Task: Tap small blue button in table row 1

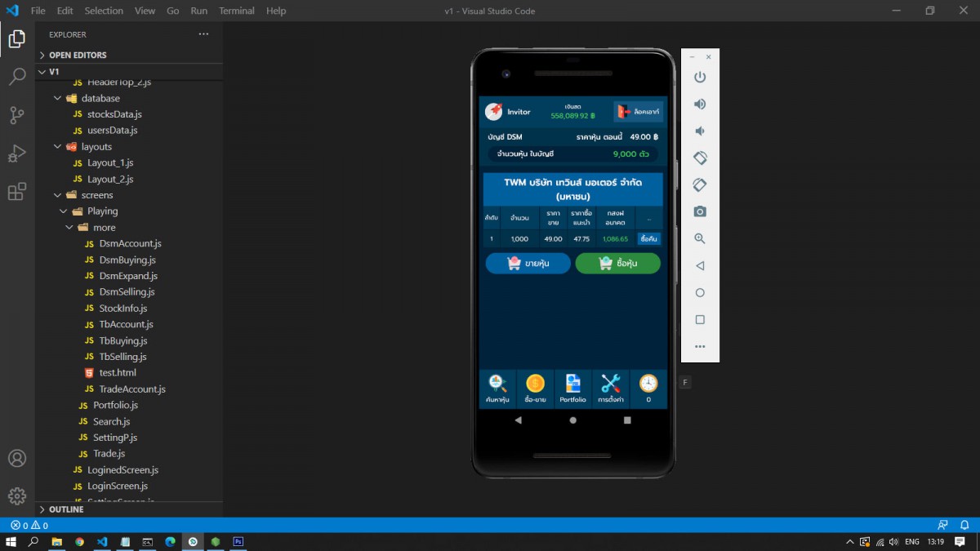Action: [x=649, y=239]
